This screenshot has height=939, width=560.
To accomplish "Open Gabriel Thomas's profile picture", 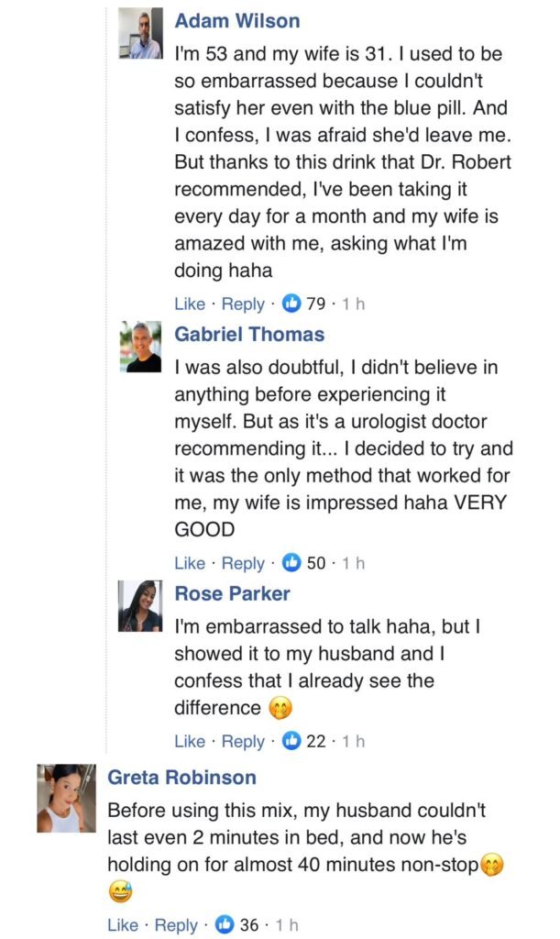I will pyautogui.click(x=140, y=347).
